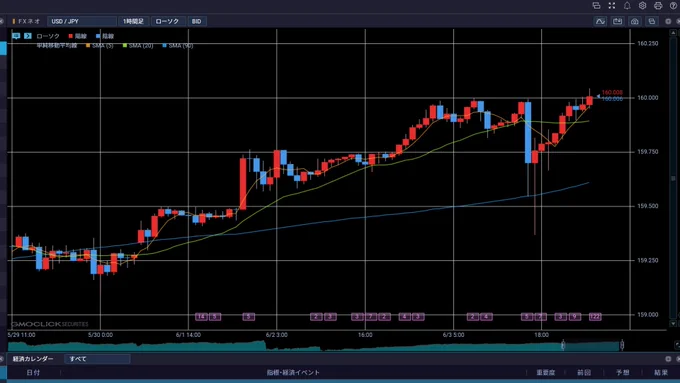Screen dimensions: 680x383
Task: Click the orange SMA (5) color swatch
Action: (x=88, y=46)
